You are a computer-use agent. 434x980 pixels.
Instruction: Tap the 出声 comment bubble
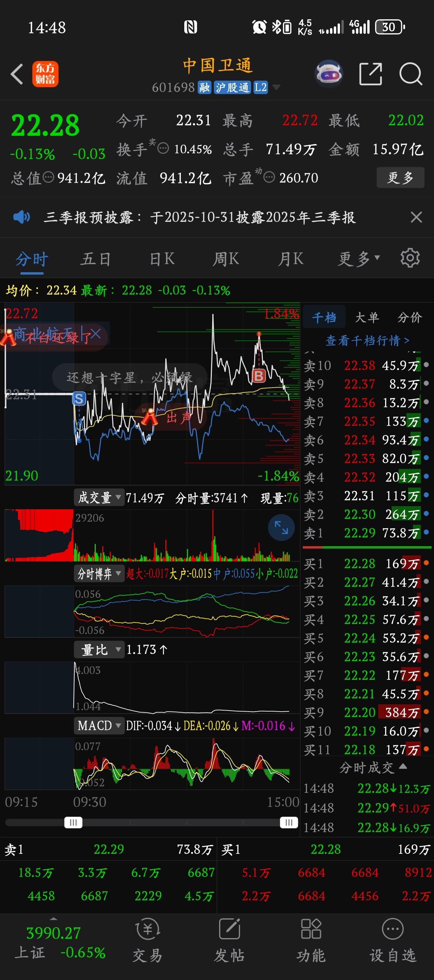(x=171, y=417)
